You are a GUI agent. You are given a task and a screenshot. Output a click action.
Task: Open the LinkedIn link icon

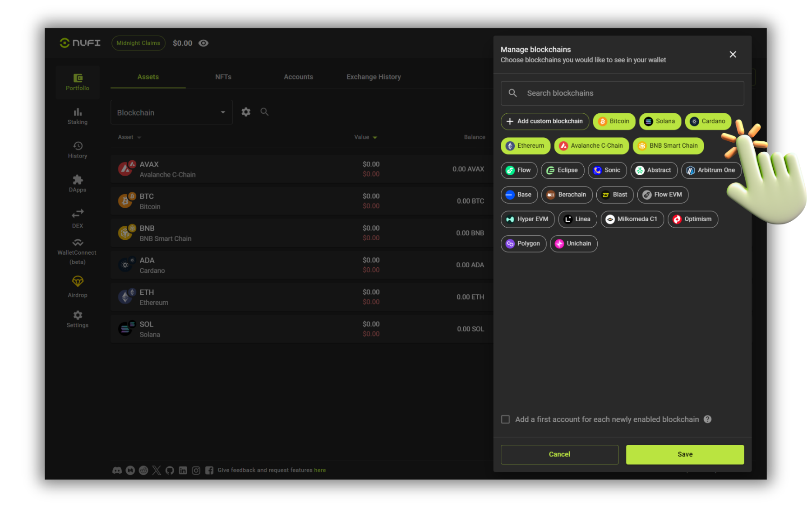(x=183, y=471)
